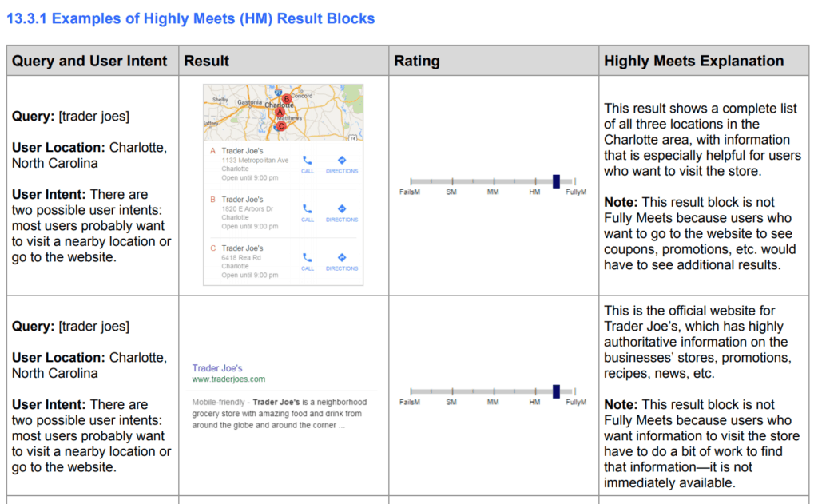Click second row 'Query: [trader joes]' text

70,326
